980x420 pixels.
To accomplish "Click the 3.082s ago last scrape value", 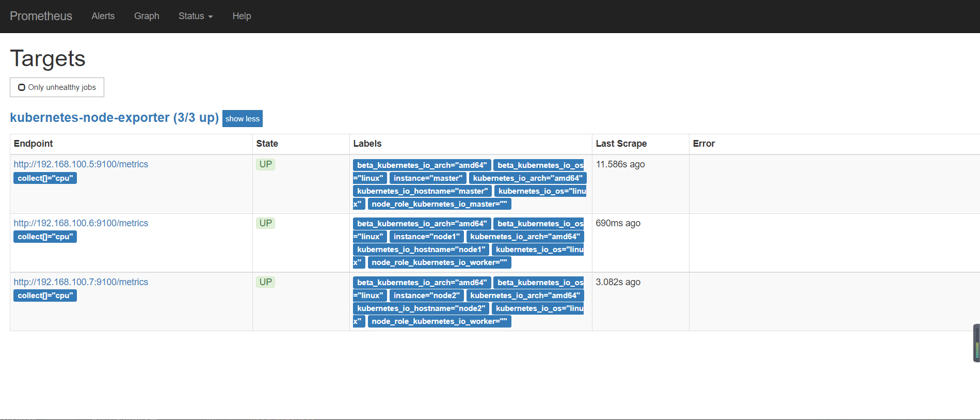I will click(x=618, y=282).
